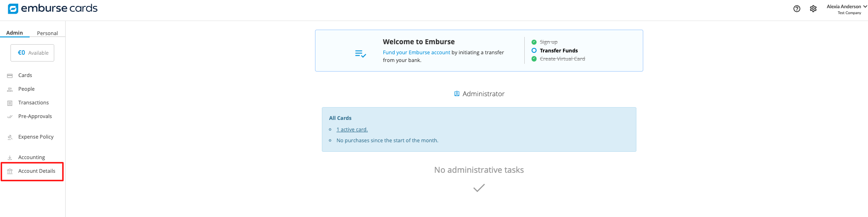Click the struck-through Create Virtual Card step
Viewport: 868px width, 217px height.
pos(563,59)
